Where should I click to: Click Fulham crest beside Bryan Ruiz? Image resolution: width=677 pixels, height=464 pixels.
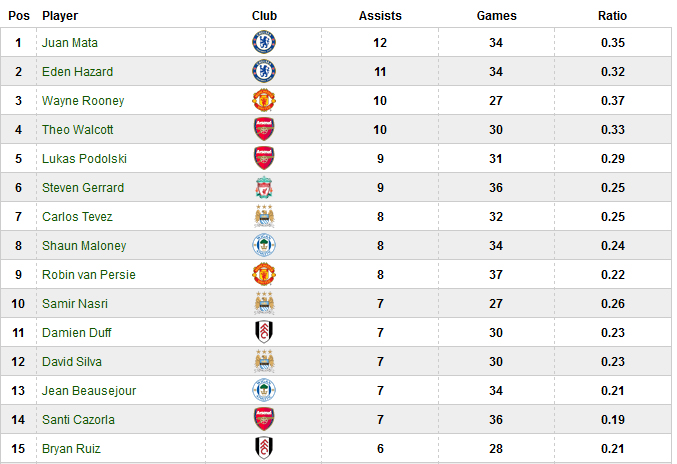pyautogui.click(x=264, y=448)
